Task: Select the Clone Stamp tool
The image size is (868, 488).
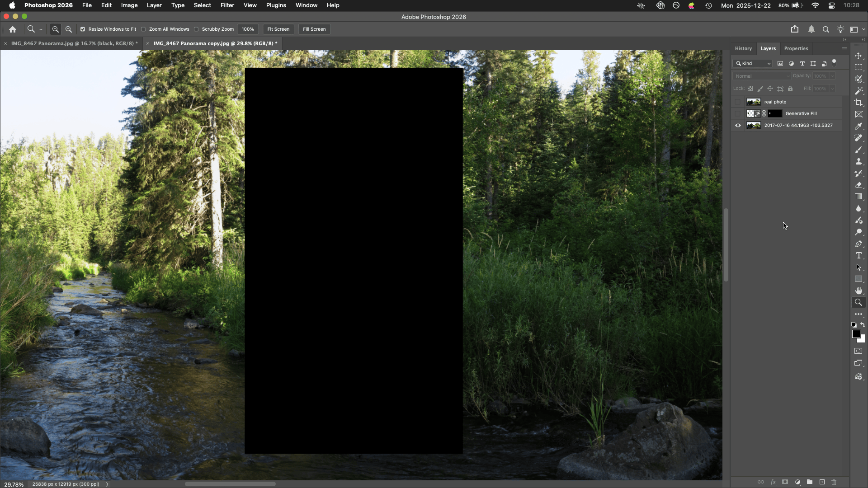Action: pyautogui.click(x=858, y=161)
